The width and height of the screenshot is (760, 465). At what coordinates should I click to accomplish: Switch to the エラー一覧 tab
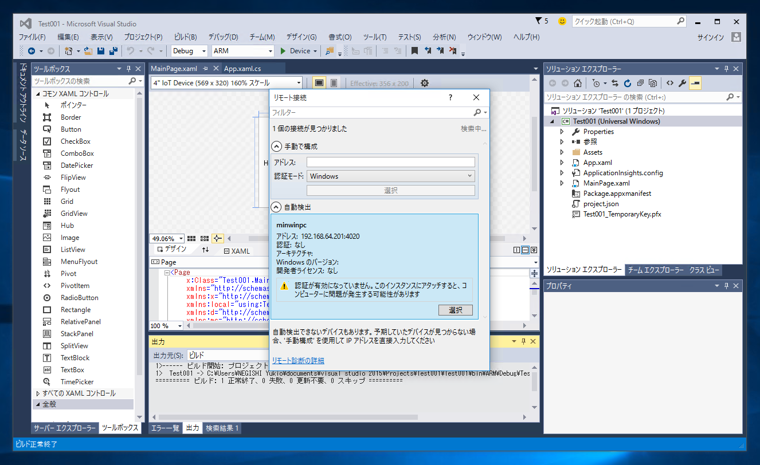(165, 428)
